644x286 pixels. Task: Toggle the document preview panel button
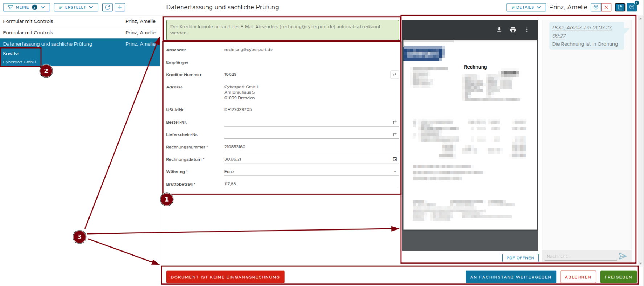620,7
